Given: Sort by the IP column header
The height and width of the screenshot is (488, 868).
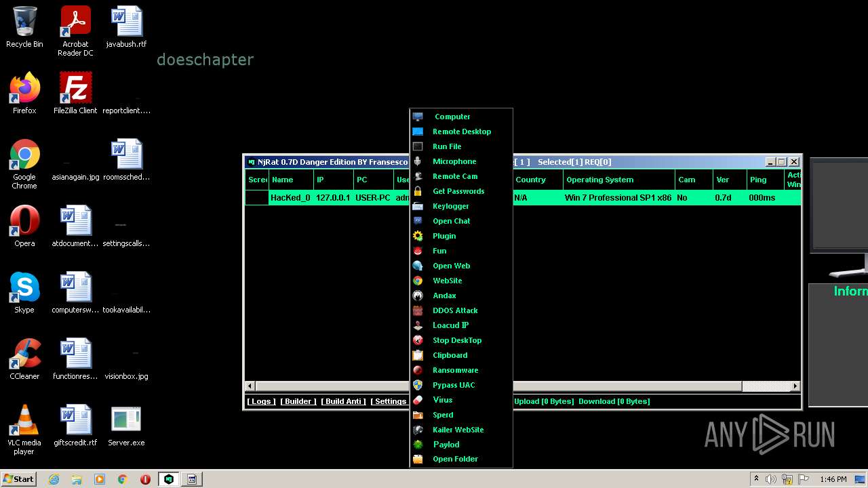Looking at the screenshot, I should point(333,180).
